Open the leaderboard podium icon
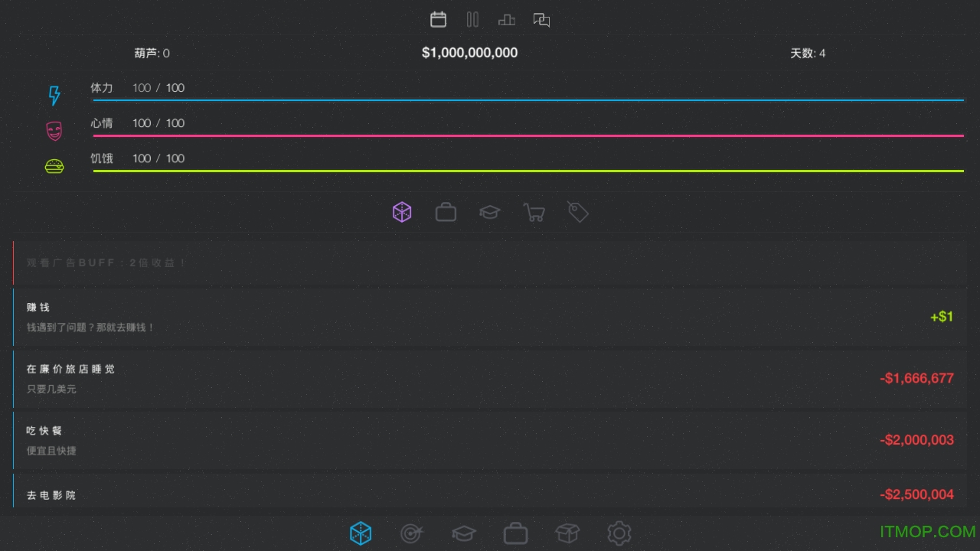This screenshot has width=980, height=551. (507, 20)
